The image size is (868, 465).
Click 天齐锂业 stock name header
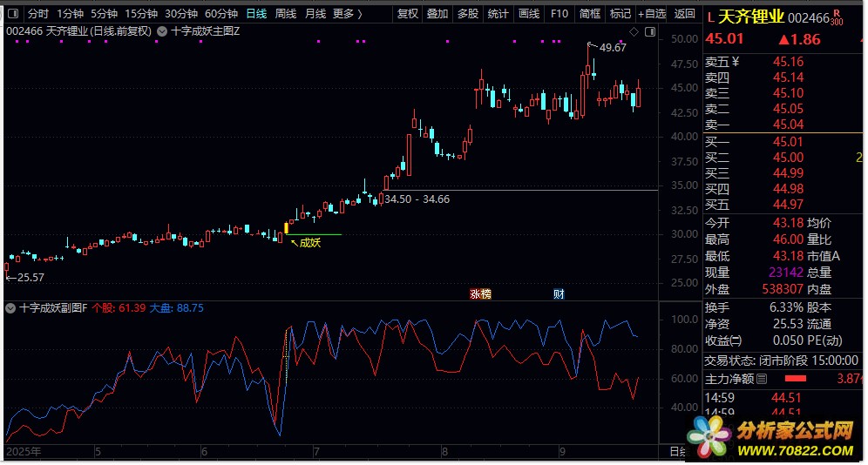pyautogui.click(x=751, y=17)
